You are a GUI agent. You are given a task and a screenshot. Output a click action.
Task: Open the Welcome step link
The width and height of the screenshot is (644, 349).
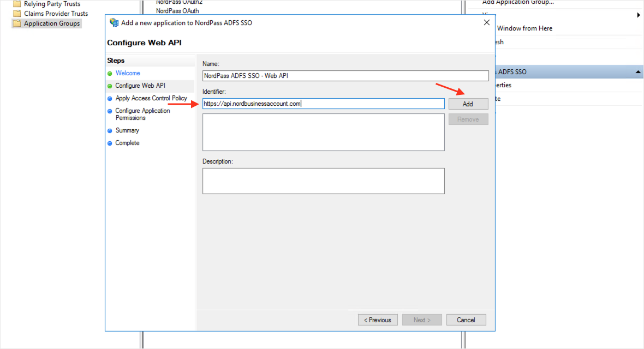coord(128,73)
